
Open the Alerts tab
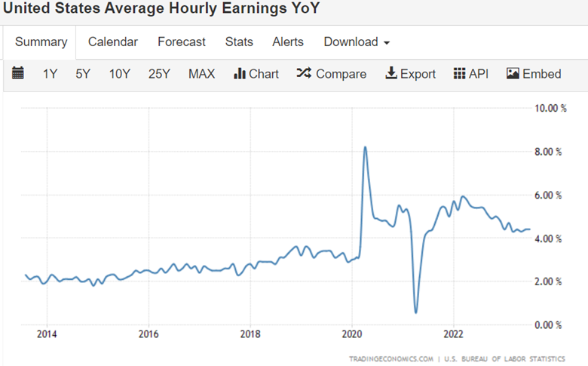tap(288, 42)
